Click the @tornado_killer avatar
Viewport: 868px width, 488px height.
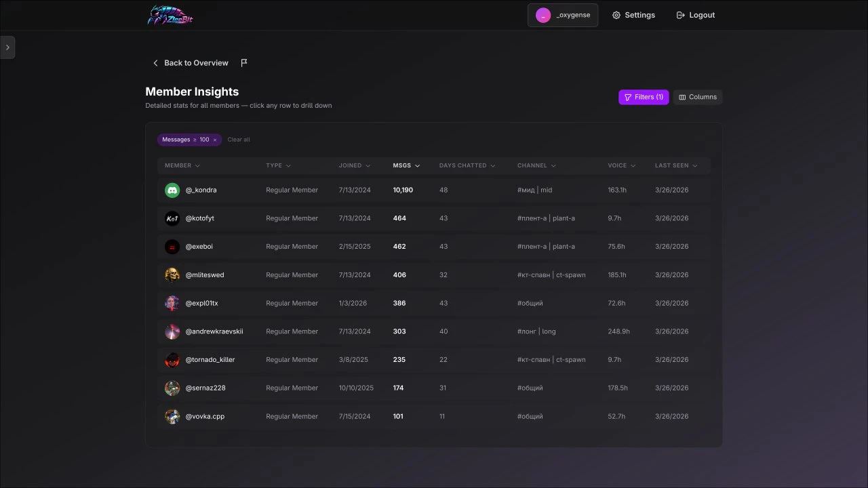172,360
